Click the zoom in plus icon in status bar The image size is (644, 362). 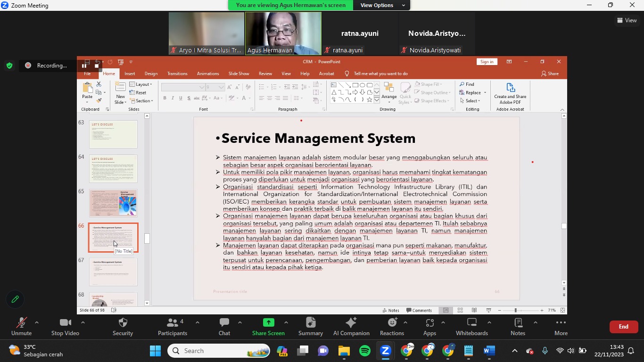pyautogui.click(x=542, y=310)
